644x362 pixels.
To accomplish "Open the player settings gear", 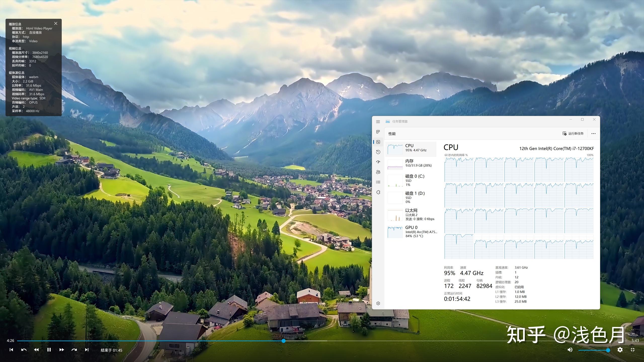I will pos(620,350).
